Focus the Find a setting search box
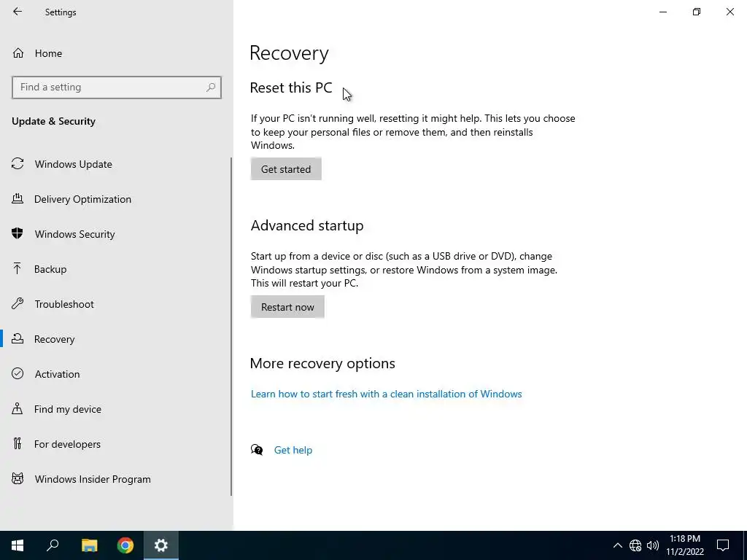747x560 pixels. pos(117,87)
